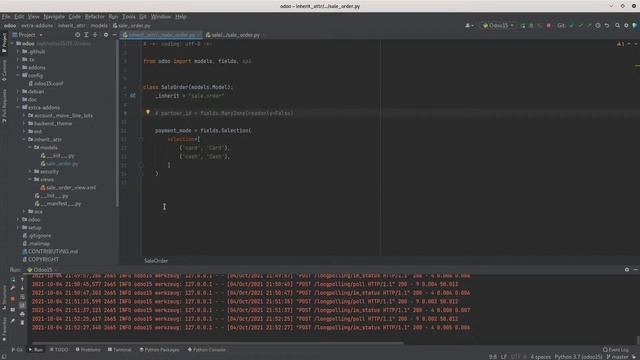The width and height of the screenshot is (640, 360).
Task: Open the Event Log button
Action: point(616,350)
